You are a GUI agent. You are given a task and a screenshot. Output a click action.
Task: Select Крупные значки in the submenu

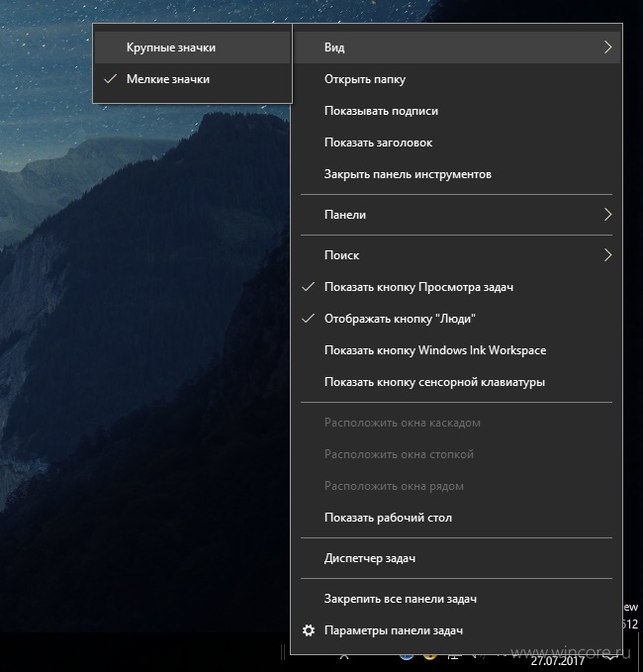192,48
